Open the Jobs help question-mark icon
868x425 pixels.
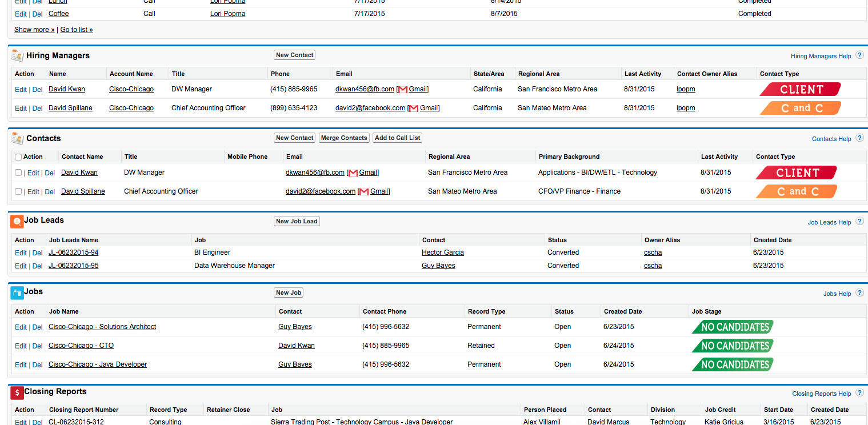point(859,294)
